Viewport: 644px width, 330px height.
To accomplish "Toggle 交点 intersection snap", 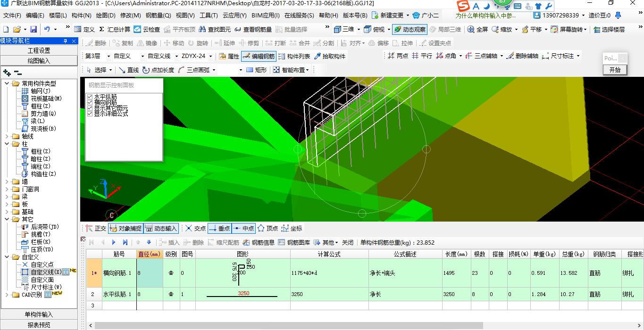I will tap(195, 228).
